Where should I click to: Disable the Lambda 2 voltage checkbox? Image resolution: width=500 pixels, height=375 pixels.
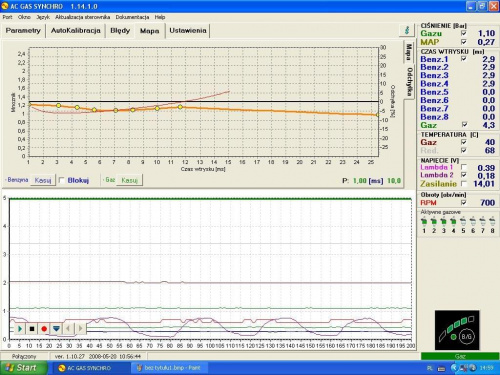click(464, 175)
